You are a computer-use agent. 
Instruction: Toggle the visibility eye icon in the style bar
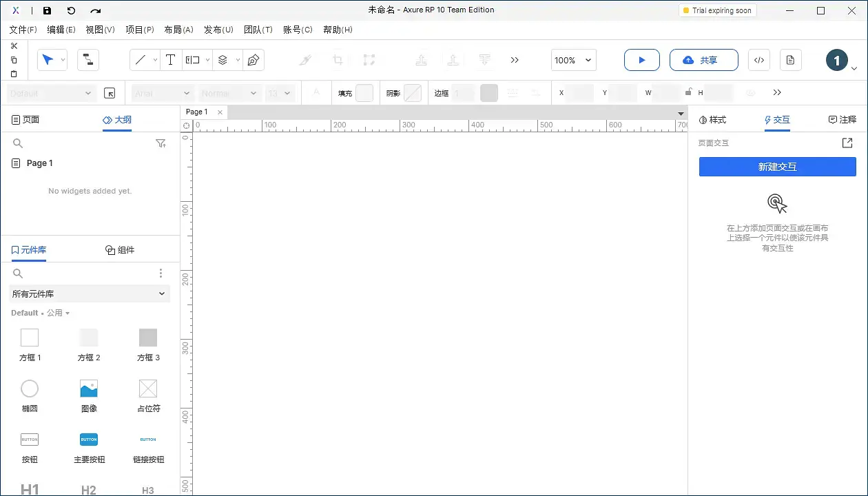pyautogui.click(x=750, y=92)
